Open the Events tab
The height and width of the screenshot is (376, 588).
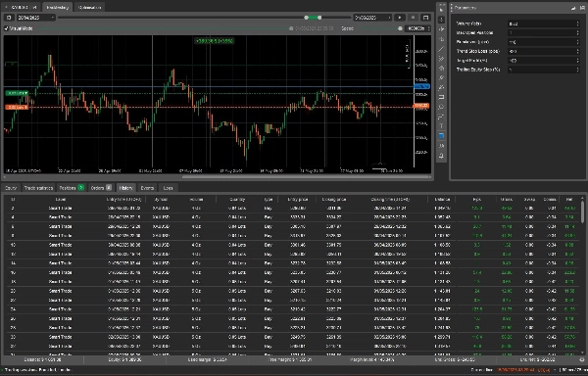point(147,188)
